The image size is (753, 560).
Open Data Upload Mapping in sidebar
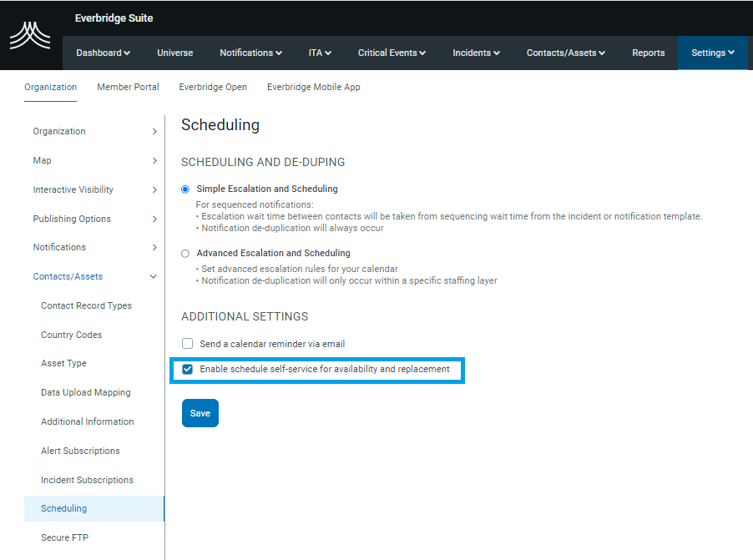coord(85,392)
